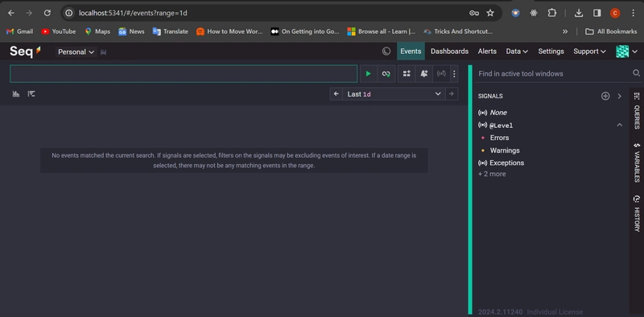Switch to the Events tab
The width and height of the screenshot is (644, 317).
pos(411,51)
